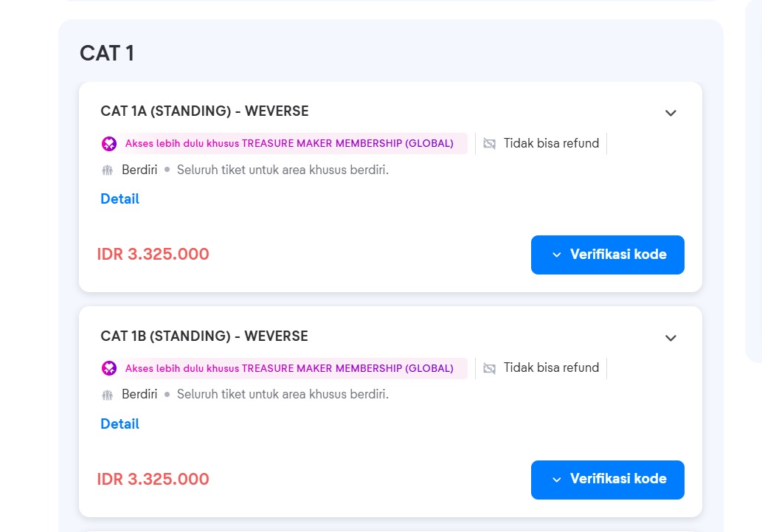Click Verifikasi kode button for CAT 1B
The image size is (762, 532).
point(608,480)
